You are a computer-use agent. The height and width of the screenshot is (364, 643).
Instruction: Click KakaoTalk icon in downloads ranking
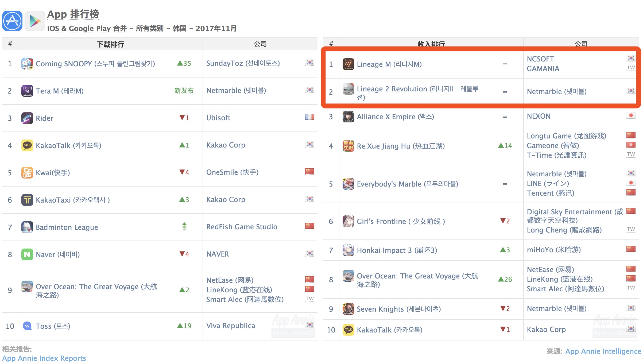tap(27, 145)
